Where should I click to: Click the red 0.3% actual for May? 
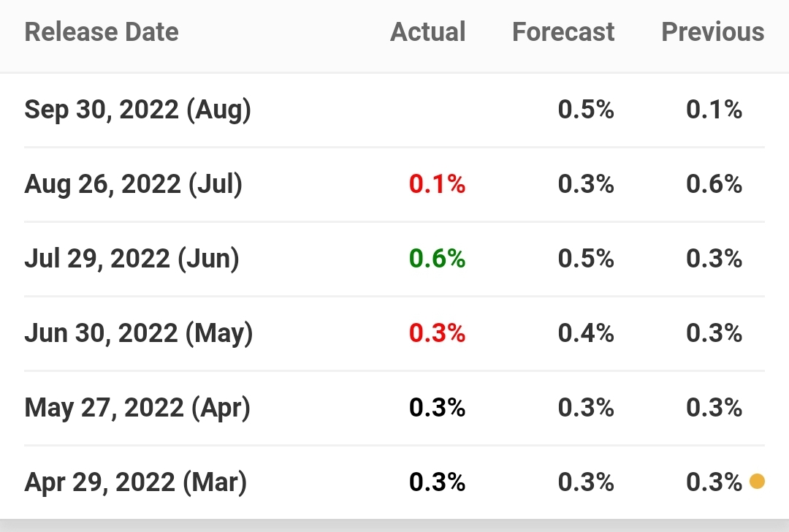[438, 333]
